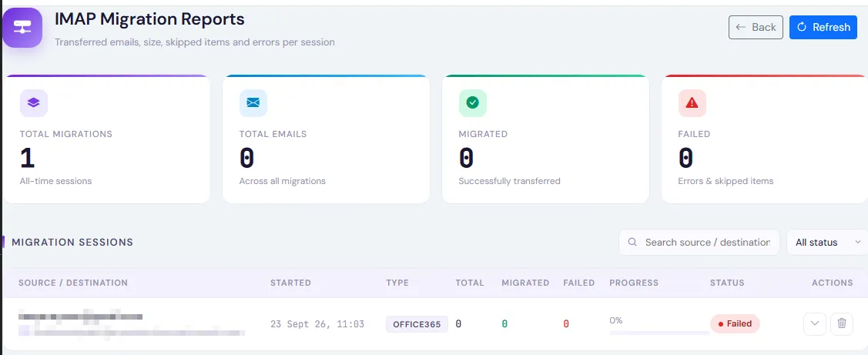The height and width of the screenshot is (355, 868).
Task: Click the 0% progress bar
Action: point(659,333)
